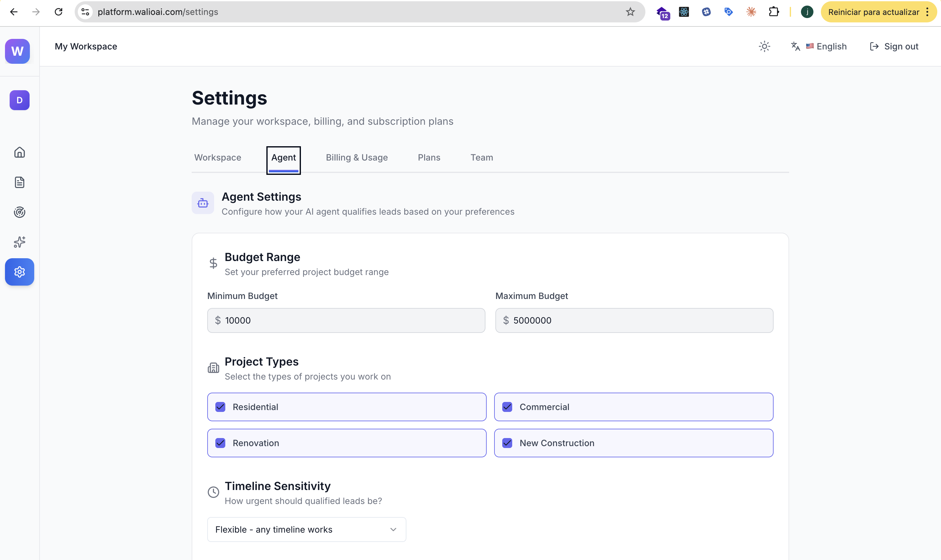Disable the Commercial project type checkbox
Viewport: 941px width, 560px height.
(507, 407)
